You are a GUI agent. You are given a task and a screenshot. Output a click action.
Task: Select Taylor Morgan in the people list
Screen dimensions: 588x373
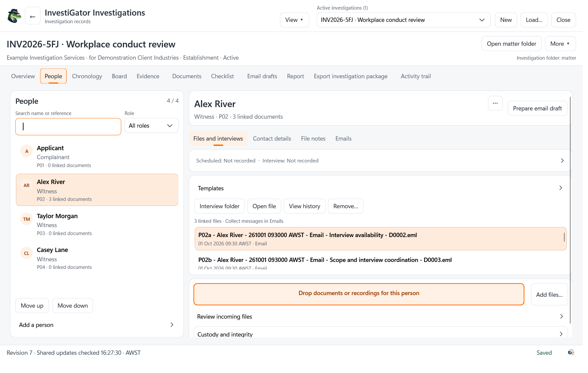[97, 224]
